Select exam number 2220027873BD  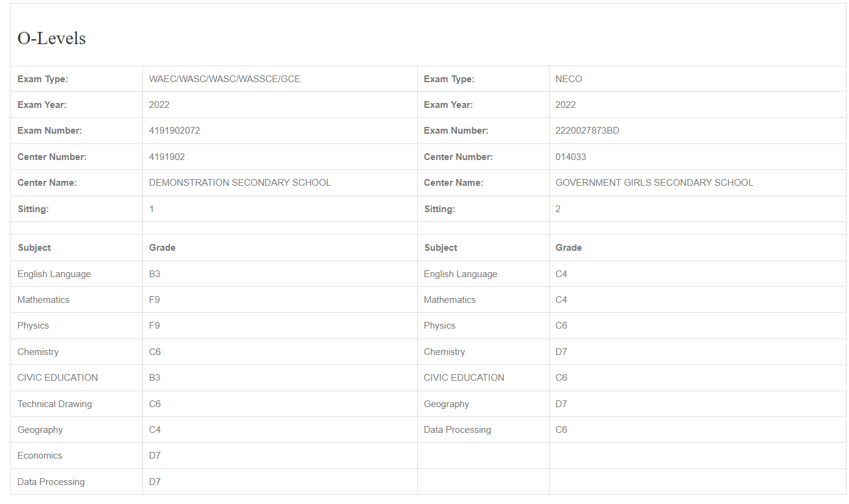(x=587, y=131)
